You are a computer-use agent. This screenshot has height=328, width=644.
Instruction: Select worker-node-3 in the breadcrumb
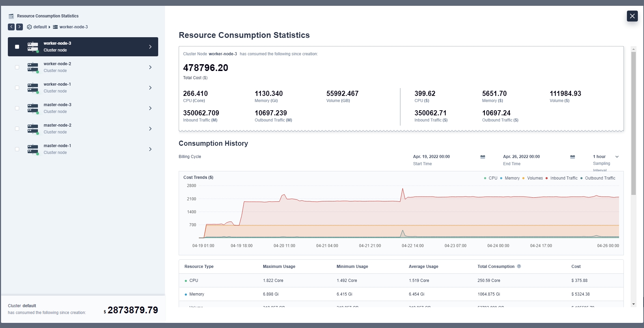click(x=73, y=27)
